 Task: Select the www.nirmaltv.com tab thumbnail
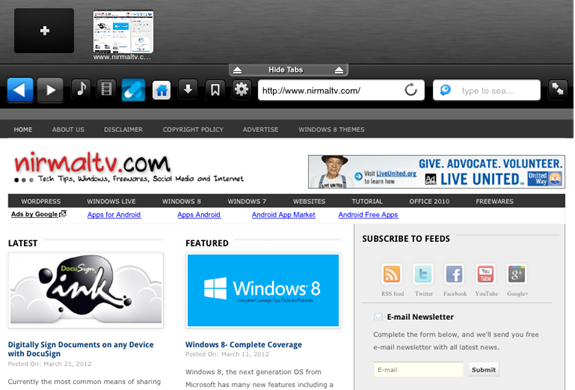coord(123,32)
